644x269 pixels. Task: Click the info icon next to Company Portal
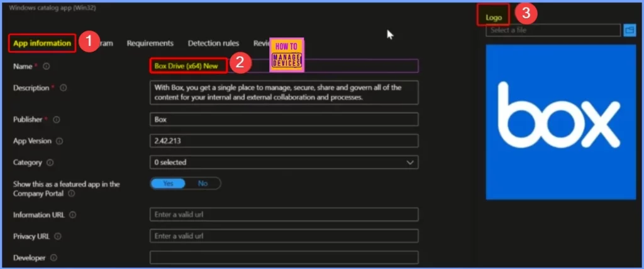[x=72, y=193]
